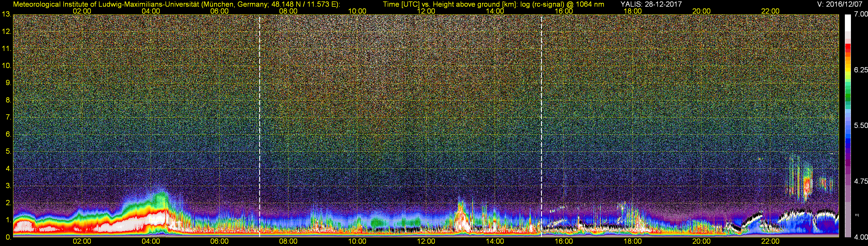Click the 02:00 label on the lower time axis
Screen dimensions: 868x246
pyautogui.click(x=82, y=242)
